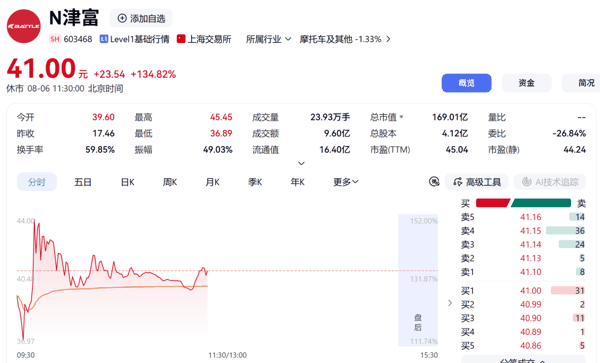Collapse order book with side chevron
The height and width of the screenshot is (363, 600).
coord(450,303)
